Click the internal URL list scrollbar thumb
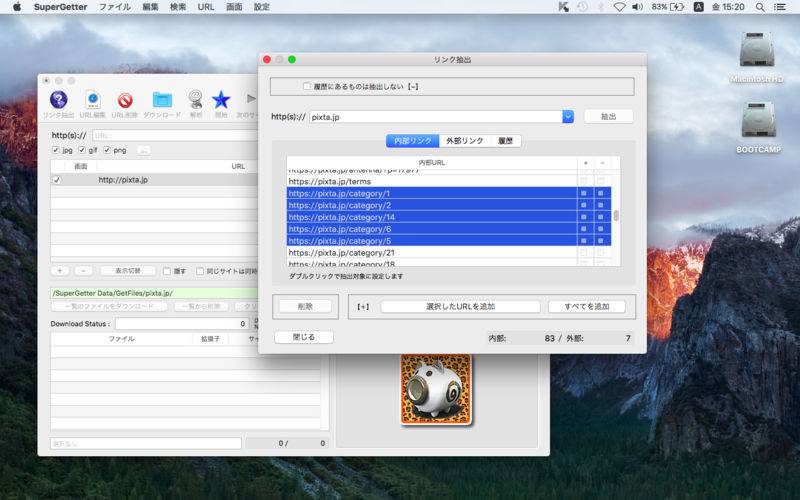800x500 pixels. click(x=616, y=216)
